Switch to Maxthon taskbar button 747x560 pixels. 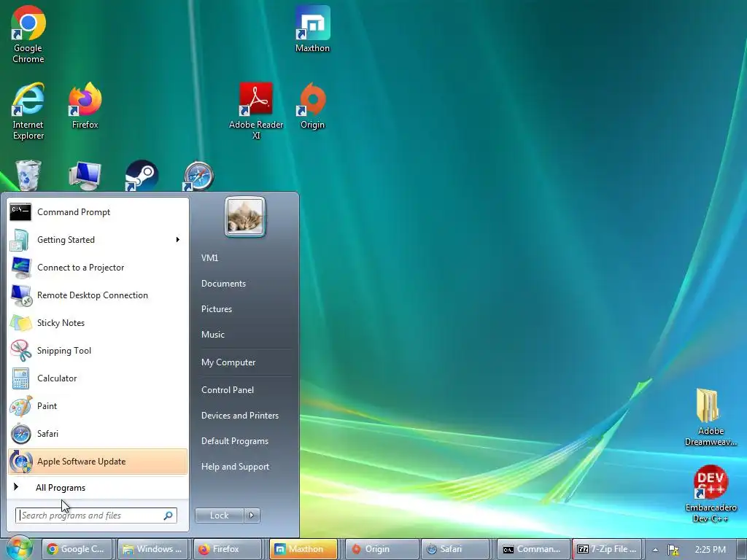pos(303,549)
